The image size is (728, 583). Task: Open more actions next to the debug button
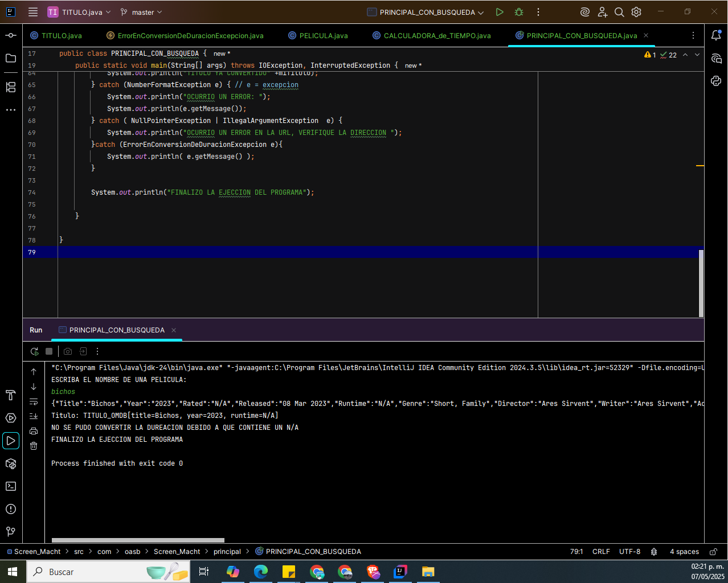[538, 12]
